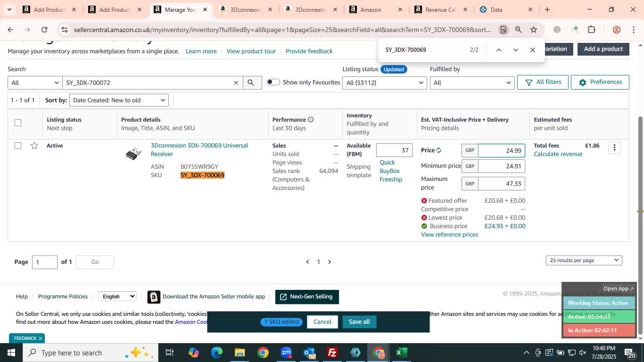This screenshot has height=362, width=644.
Task: Favourite the 3Dconnexion listing star
Action: click(x=34, y=146)
